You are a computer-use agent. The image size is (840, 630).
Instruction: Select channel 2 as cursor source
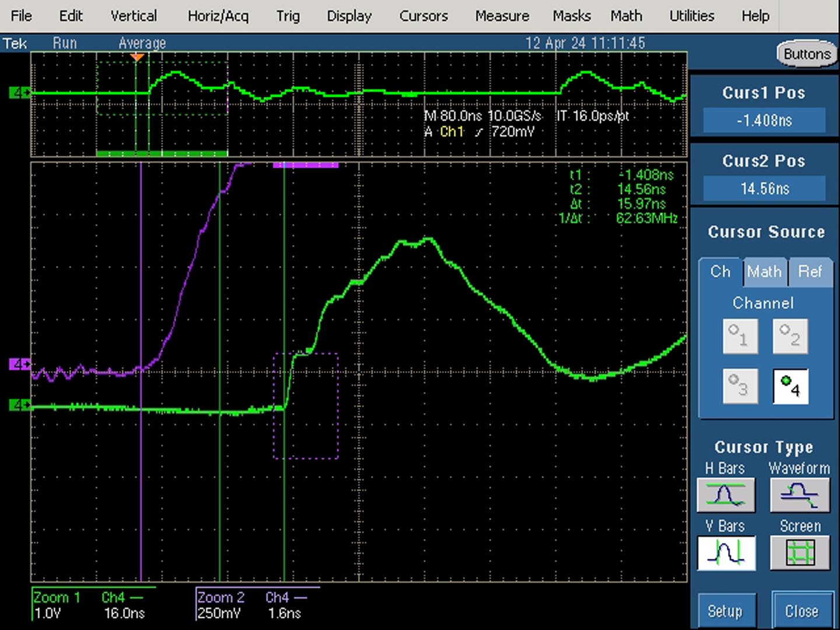[x=790, y=336]
